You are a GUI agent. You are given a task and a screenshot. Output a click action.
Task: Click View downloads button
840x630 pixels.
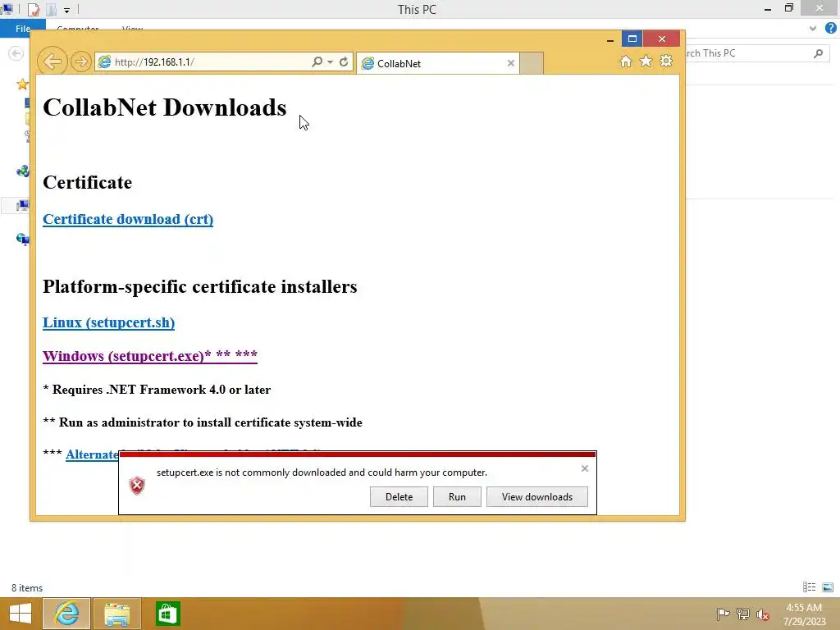tap(536, 496)
